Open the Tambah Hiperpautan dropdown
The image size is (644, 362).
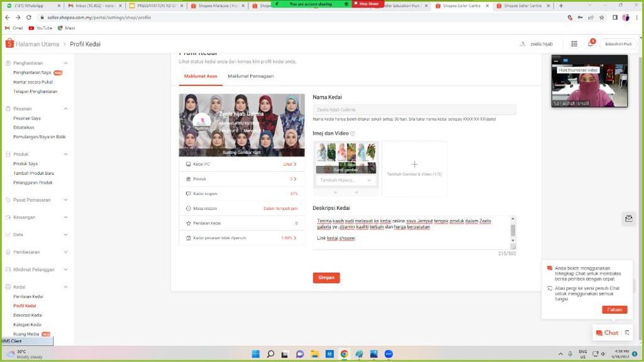coord(346,180)
